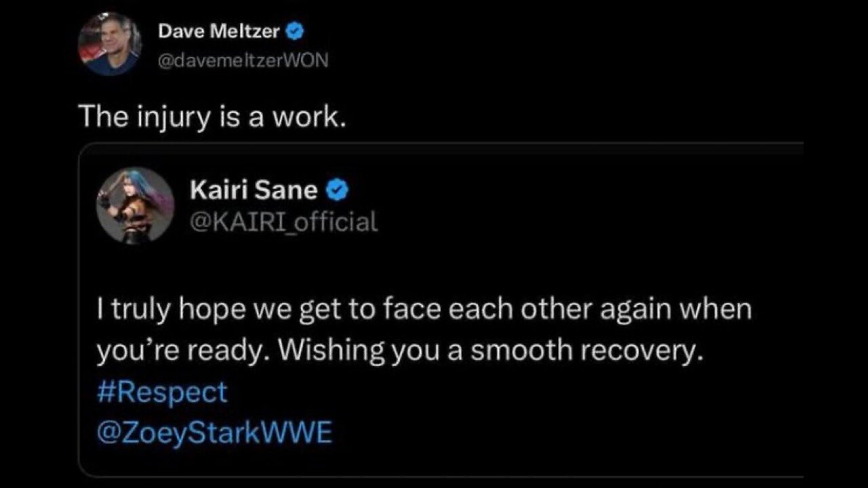Open the Kairi Sane display name

(254, 191)
